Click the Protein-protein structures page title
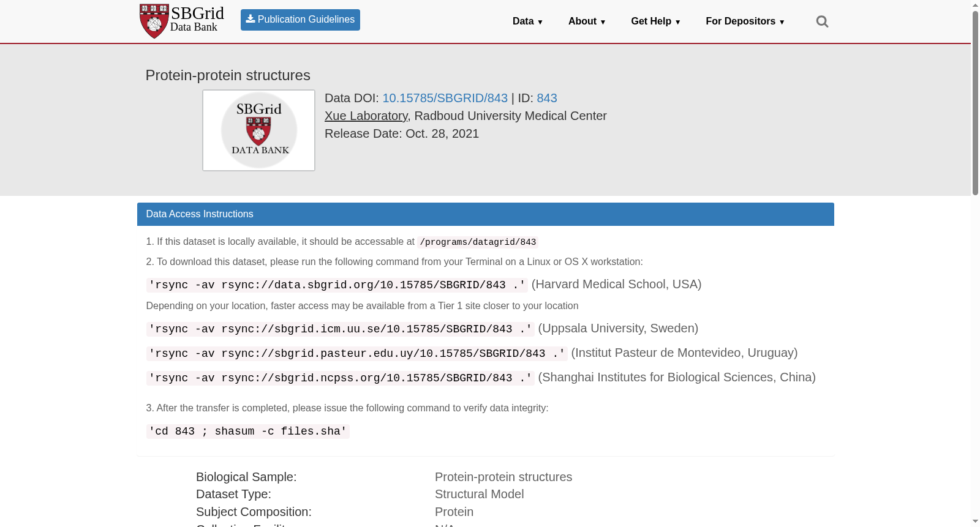This screenshot has width=980, height=527. pos(228,75)
